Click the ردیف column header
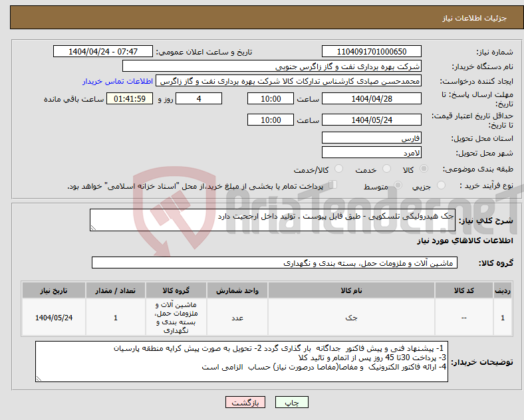The height and width of the screenshot is (420, 524). point(502,290)
